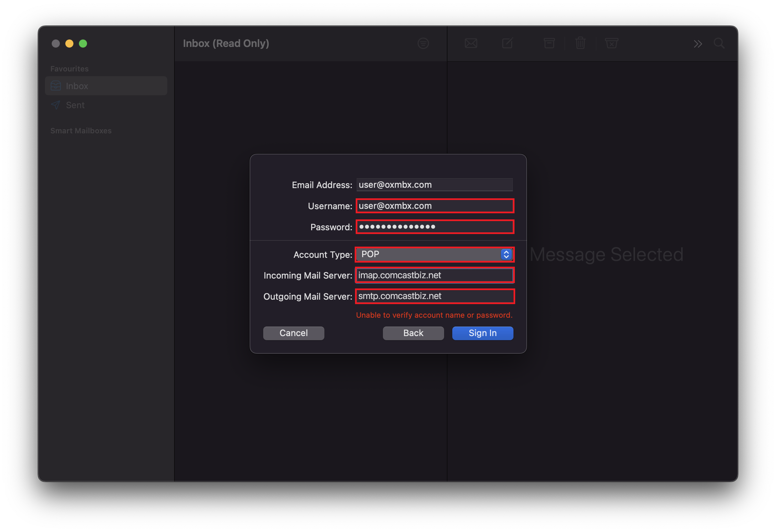Click the yellow minimize window button
Image resolution: width=776 pixels, height=532 pixels.
point(69,44)
